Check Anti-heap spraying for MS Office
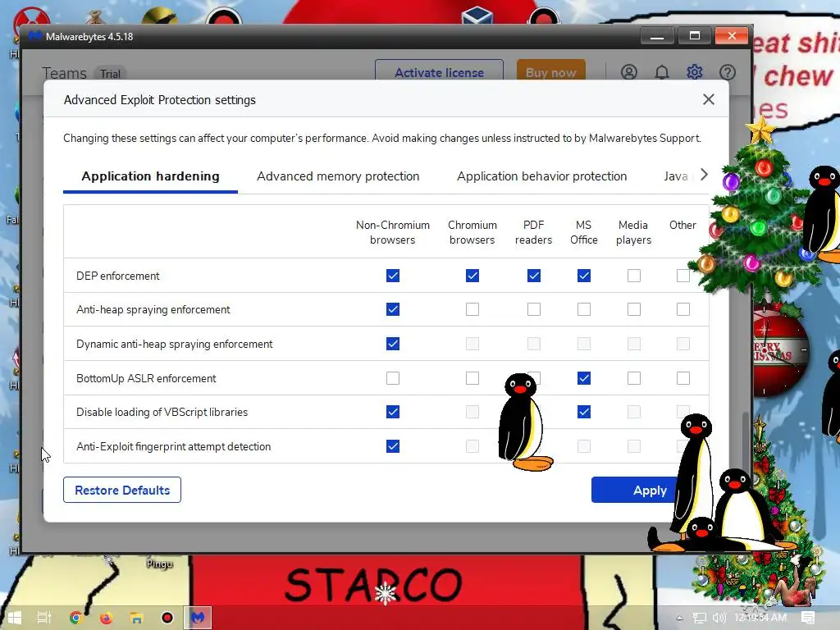840x630 pixels. point(584,309)
